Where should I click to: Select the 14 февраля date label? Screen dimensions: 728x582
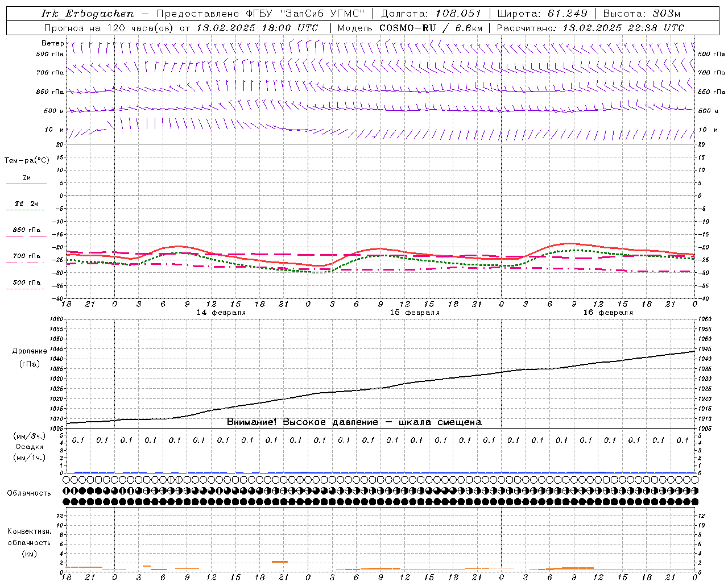coord(221,313)
